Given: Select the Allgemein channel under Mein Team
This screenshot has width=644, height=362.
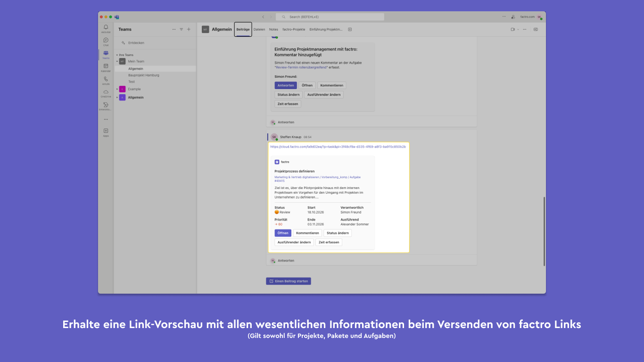Looking at the screenshot, I should [155, 69].
